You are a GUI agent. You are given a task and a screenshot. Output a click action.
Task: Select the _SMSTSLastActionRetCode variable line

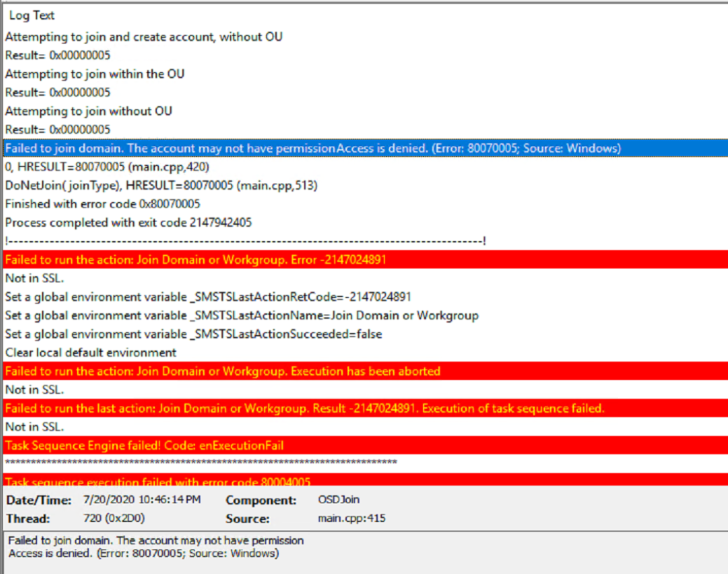coord(208,296)
